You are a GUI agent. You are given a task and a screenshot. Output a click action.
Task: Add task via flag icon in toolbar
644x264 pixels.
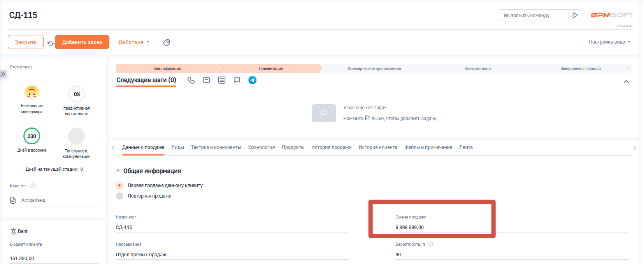click(237, 80)
